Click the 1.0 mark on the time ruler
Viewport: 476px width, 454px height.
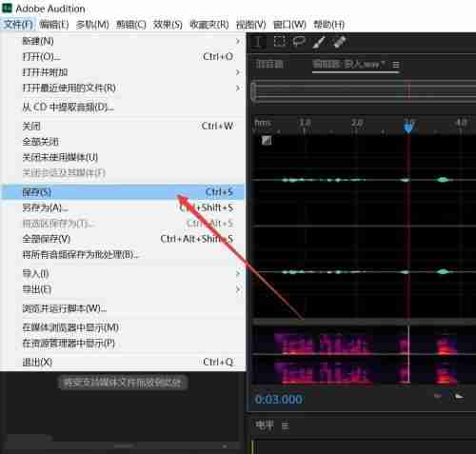(305, 123)
